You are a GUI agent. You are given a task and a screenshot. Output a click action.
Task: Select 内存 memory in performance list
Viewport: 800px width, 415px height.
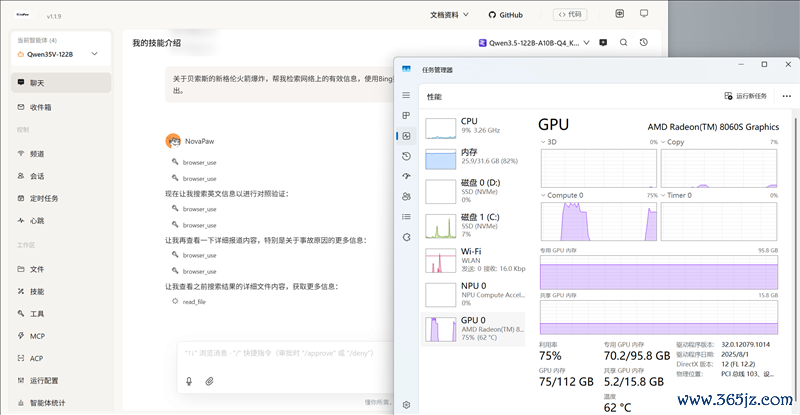pyautogui.click(x=473, y=158)
